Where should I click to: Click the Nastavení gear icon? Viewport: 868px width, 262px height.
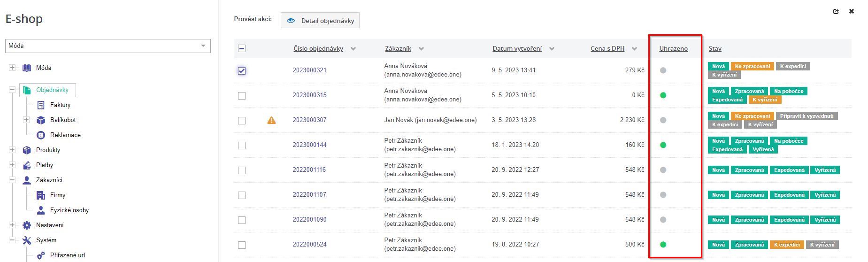[27, 225]
